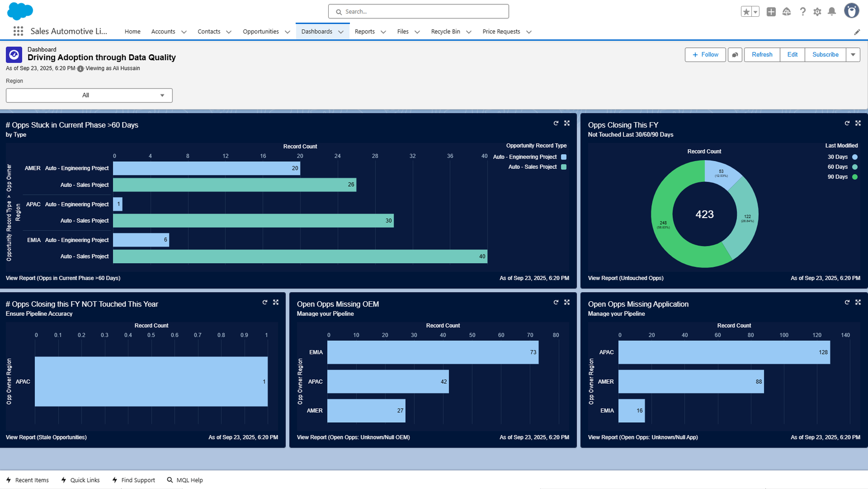Open the App Launcher grid icon
The width and height of the screenshot is (868, 489).
(x=18, y=31)
